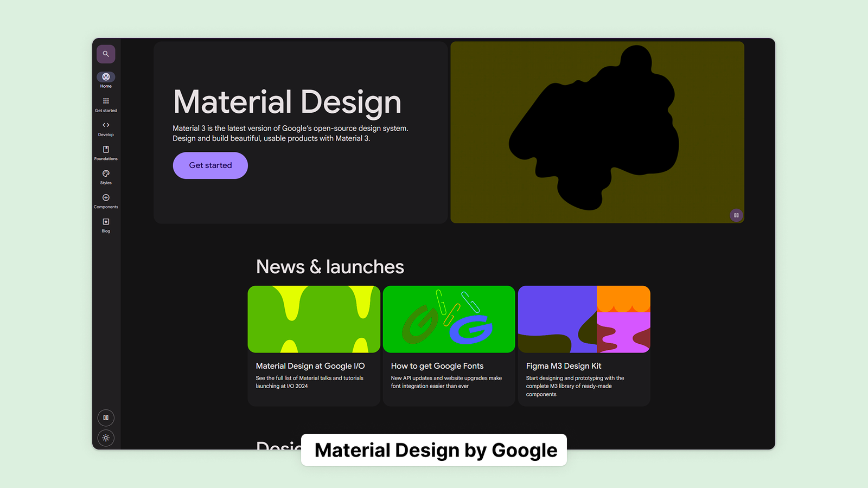Click the 'Material Design' hero heading

point(288,102)
